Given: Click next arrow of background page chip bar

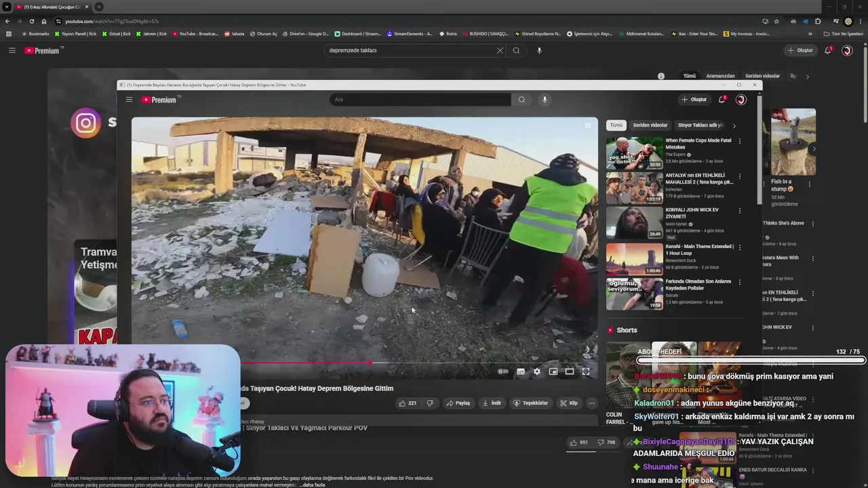Looking at the screenshot, I should (x=807, y=77).
